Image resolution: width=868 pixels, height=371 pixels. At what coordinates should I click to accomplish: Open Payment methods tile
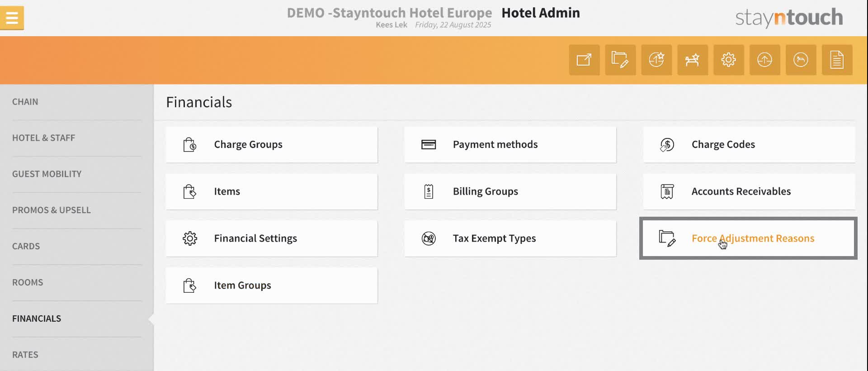point(510,145)
